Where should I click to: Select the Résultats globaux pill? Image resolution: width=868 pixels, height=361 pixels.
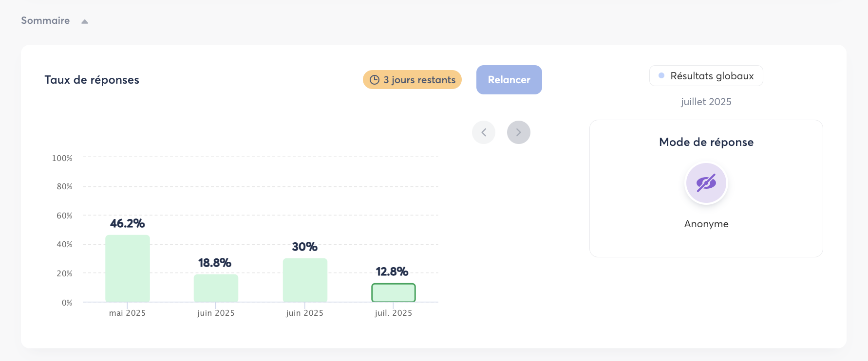pyautogui.click(x=706, y=76)
